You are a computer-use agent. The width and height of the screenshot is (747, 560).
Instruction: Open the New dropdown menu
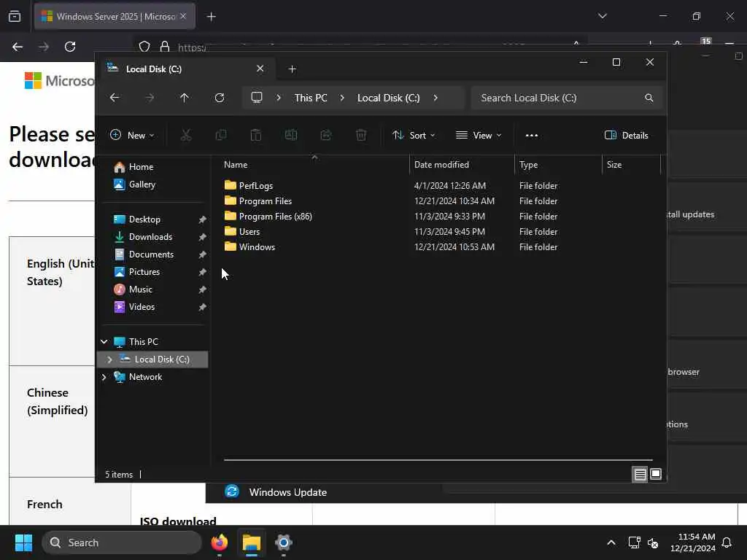133,135
